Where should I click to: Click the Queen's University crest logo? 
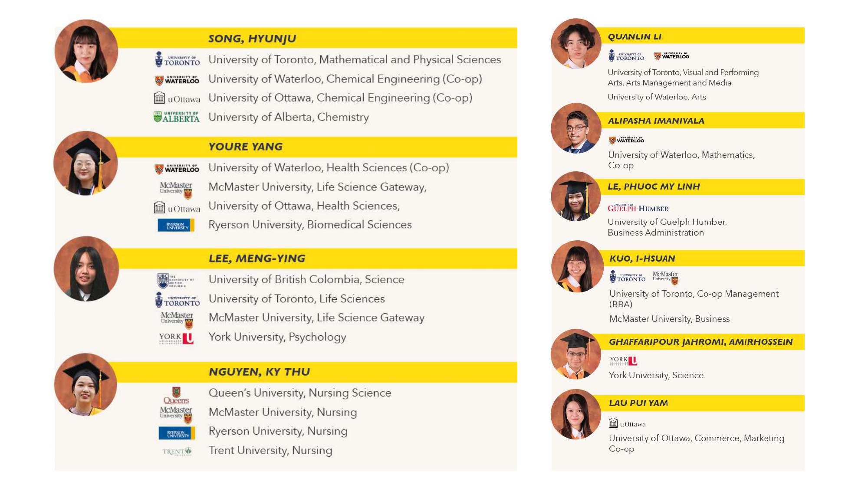point(176,396)
